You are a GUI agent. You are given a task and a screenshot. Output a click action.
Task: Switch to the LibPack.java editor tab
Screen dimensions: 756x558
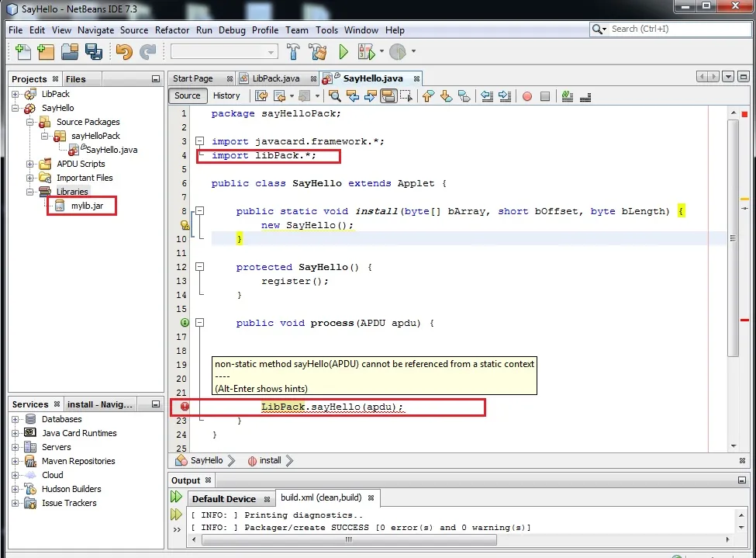click(276, 78)
